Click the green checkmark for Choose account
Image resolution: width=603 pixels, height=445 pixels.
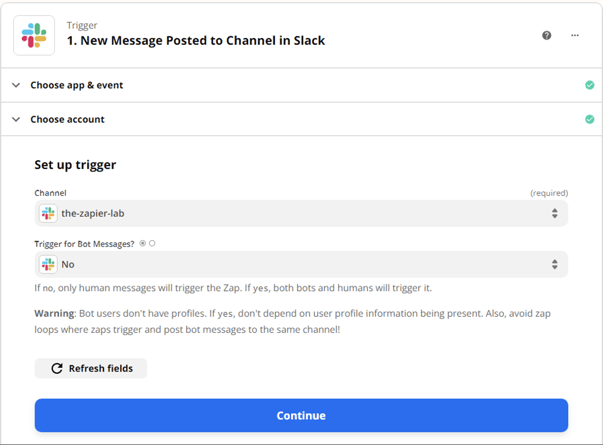point(590,119)
